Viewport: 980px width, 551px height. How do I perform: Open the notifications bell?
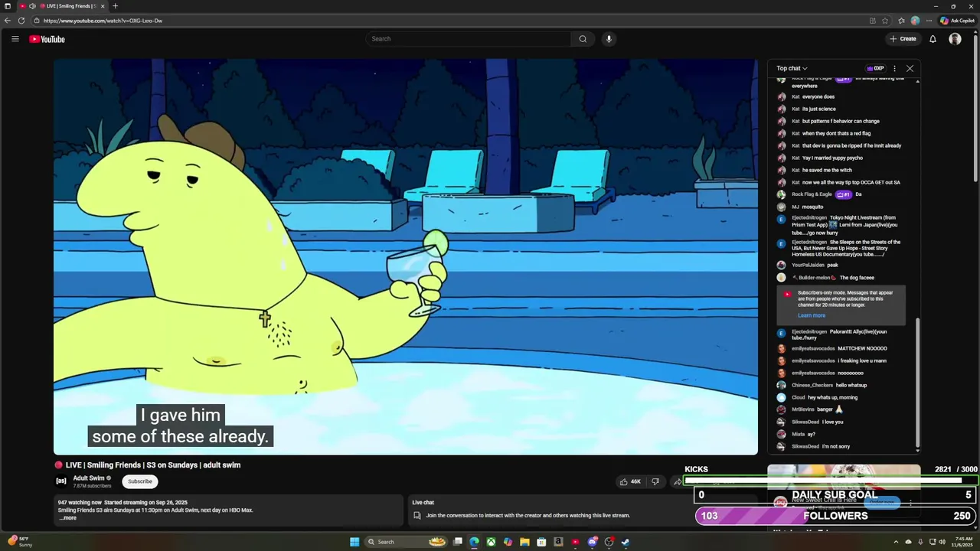[933, 39]
